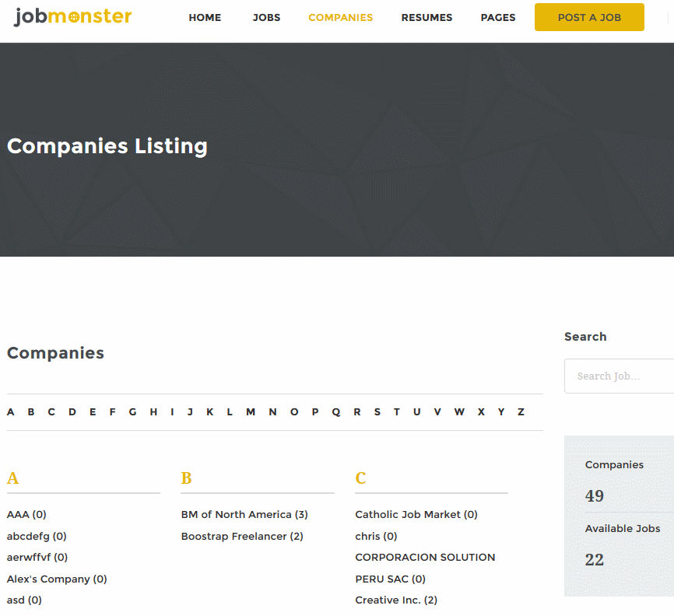Select the RESUMES navigation item
The image size is (674, 616).
pos(427,18)
